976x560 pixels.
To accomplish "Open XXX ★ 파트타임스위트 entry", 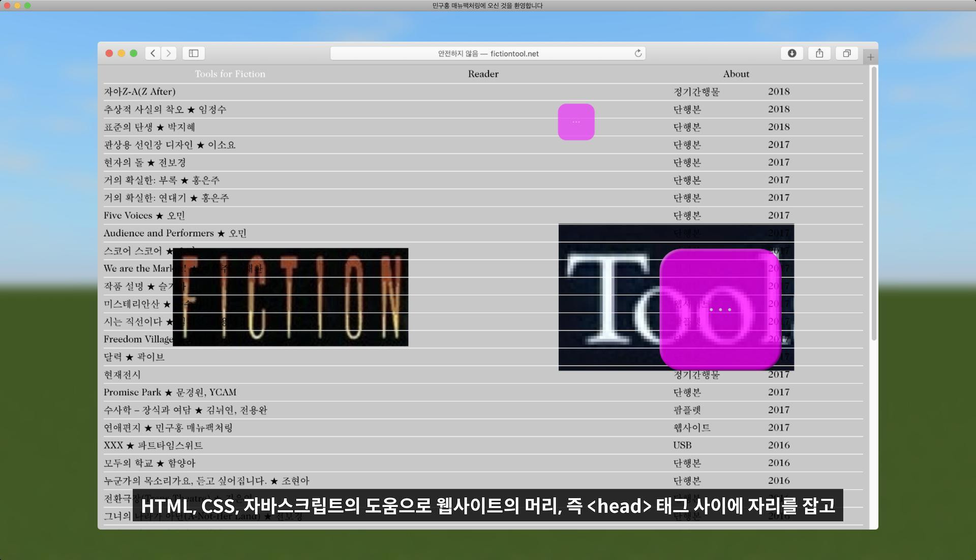I will click(x=153, y=445).
